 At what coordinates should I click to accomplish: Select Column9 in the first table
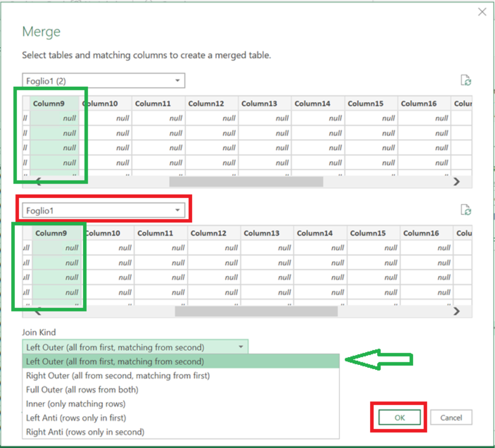pyautogui.click(x=50, y=103)
